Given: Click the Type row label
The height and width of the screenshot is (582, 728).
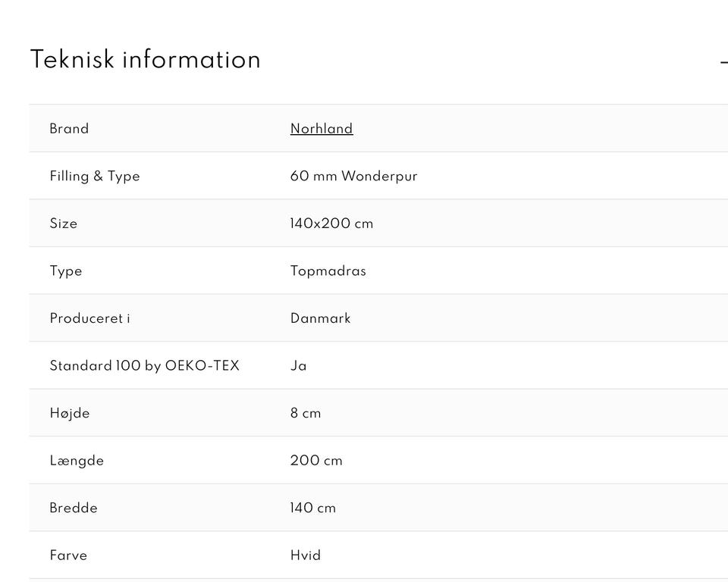Looking at the screenshot, I should 66,271.
